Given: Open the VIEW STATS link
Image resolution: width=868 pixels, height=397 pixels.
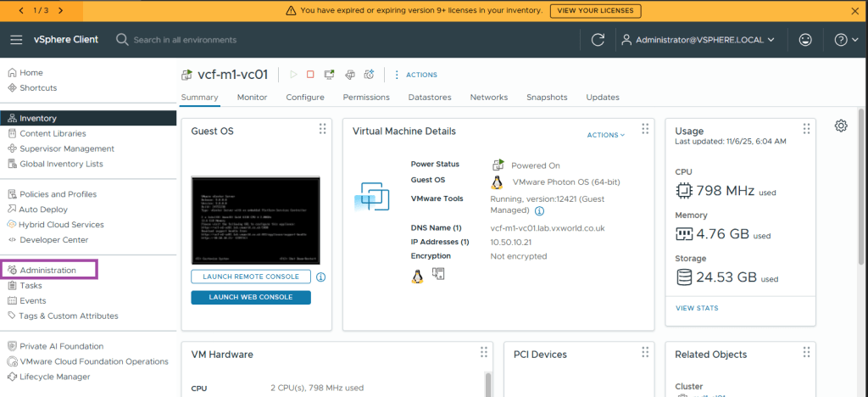Looking at the screenshot, I should tap(695, 308).
